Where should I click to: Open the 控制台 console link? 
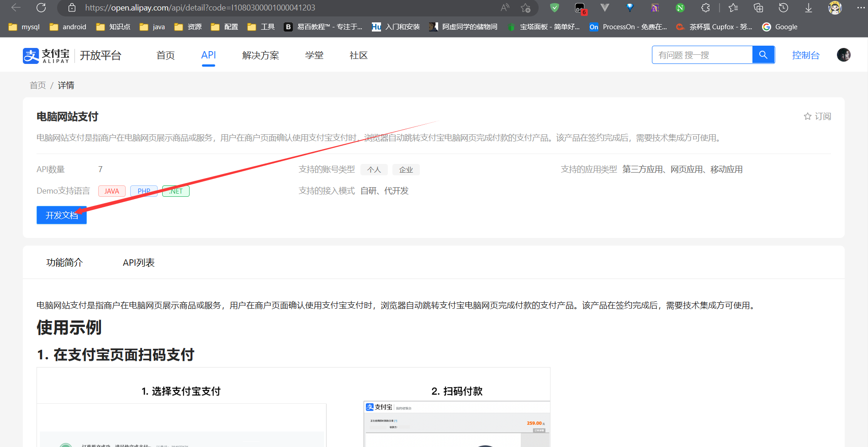(806, 55)
